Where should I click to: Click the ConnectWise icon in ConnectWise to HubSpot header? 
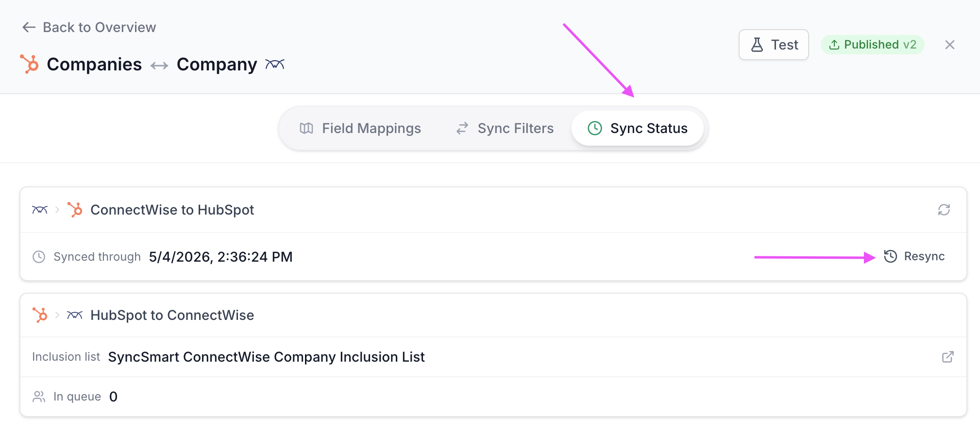point(40,210)
